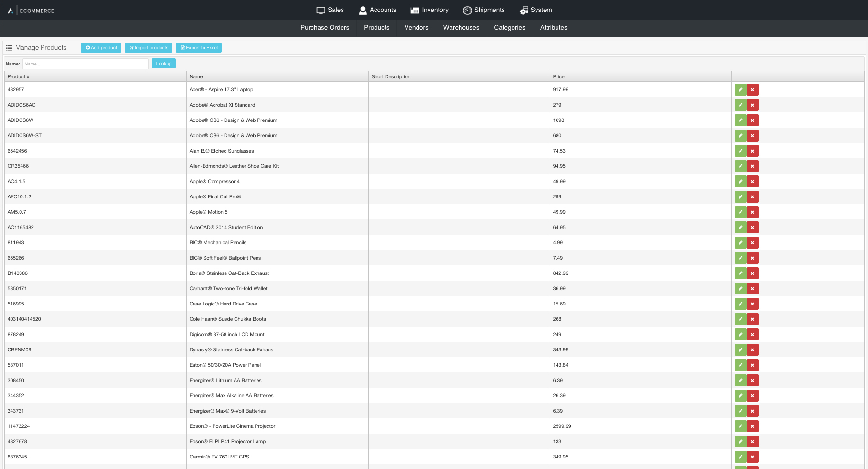Select Garmin RV 760LMT GPS name
This screenshot has height=469, width=868.
pos(219,457)
